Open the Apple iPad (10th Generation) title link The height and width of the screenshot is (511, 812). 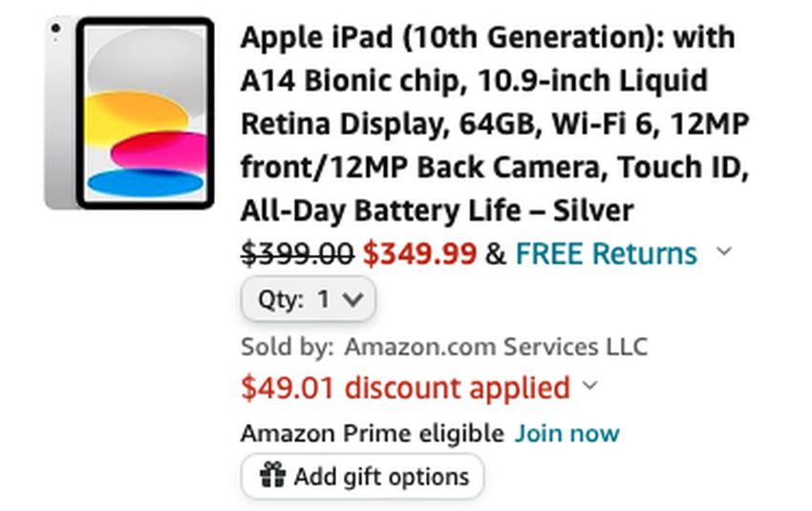pyautogui.click(x=487, y=38)
